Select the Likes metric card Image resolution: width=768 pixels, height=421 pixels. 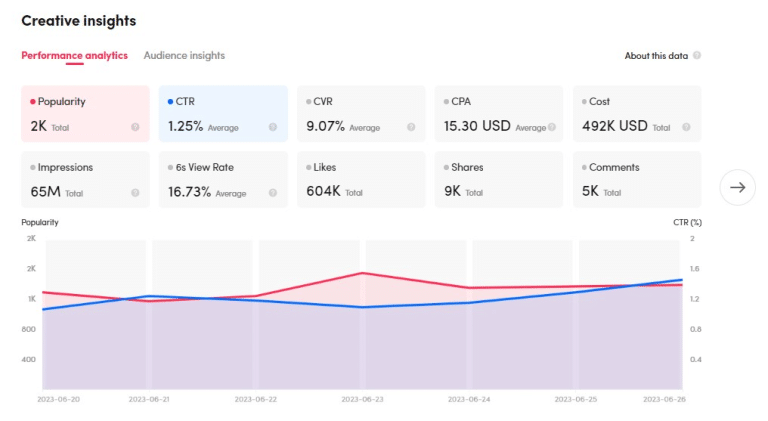pyautogui.click(x=361, y=179)
